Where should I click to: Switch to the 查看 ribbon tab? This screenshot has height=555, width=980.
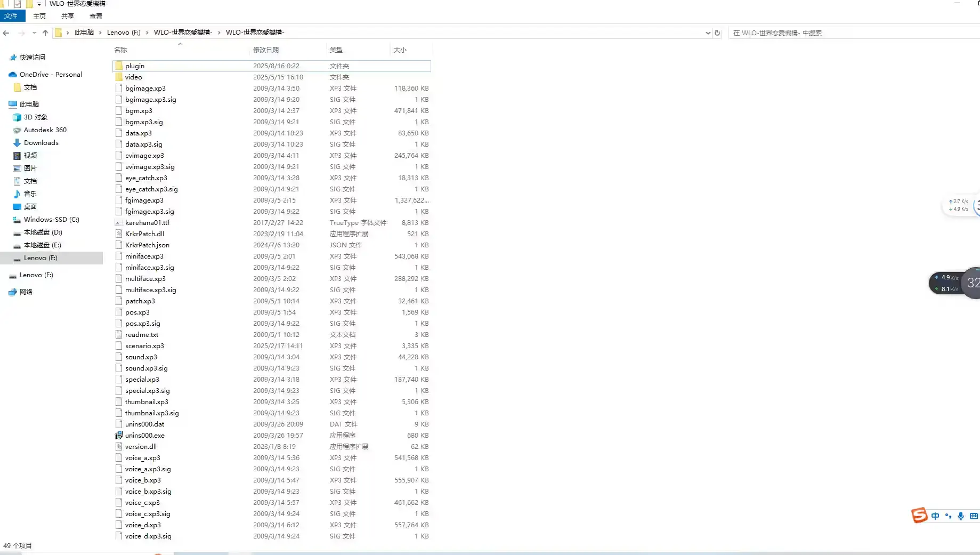pos(96,17)
